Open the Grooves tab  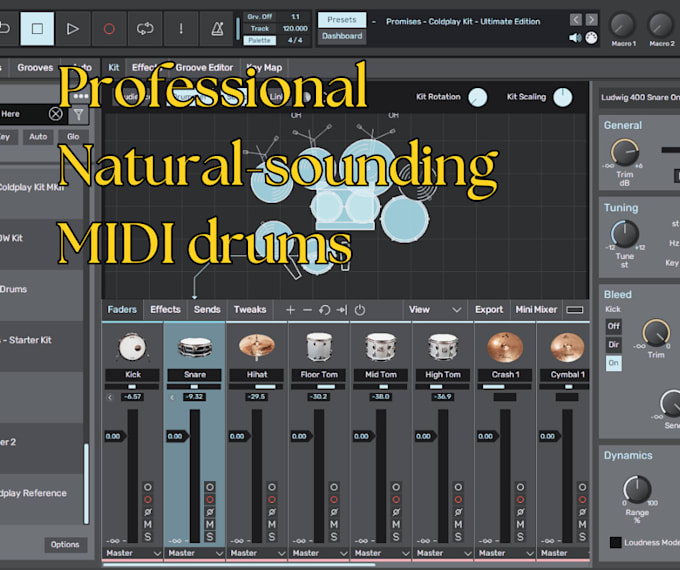tap(35, 68)
